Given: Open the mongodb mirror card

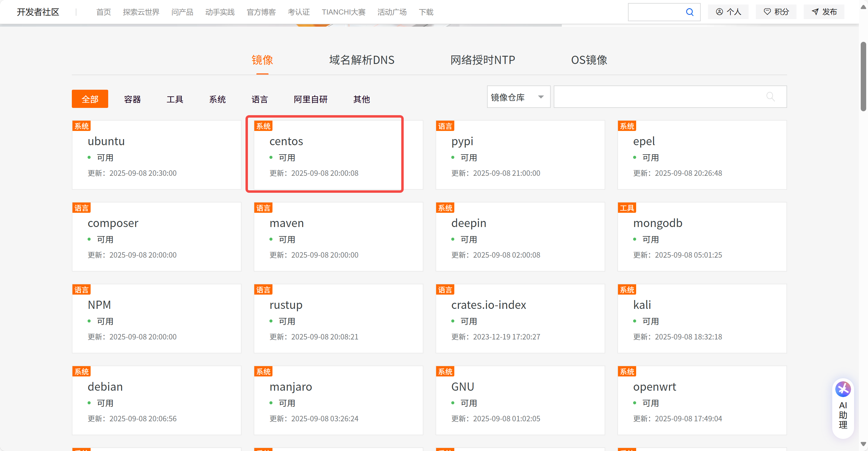Looking at the screenshot, I should click(x=702, y=237).
